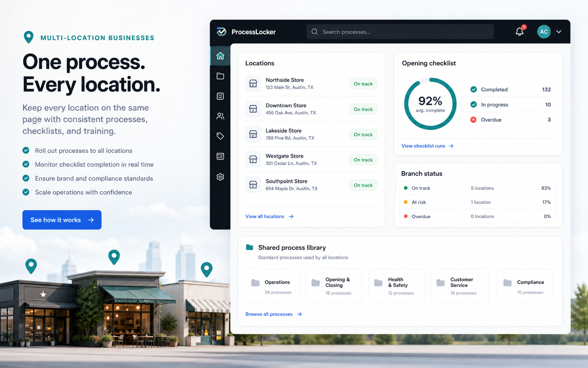Screen dimensions: 588x368
Task: Open the reports icon in sidebar
Action: pos(220,156)
